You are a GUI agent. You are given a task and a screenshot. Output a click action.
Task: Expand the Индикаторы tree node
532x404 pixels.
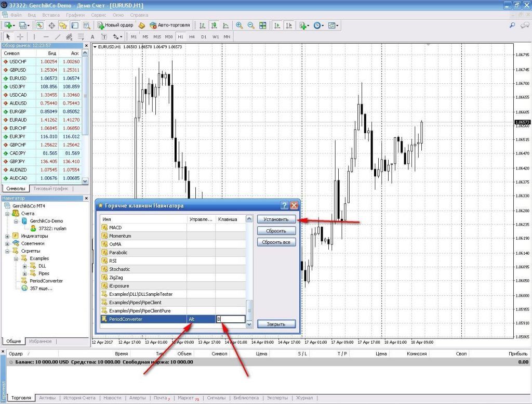pos(7,236)
